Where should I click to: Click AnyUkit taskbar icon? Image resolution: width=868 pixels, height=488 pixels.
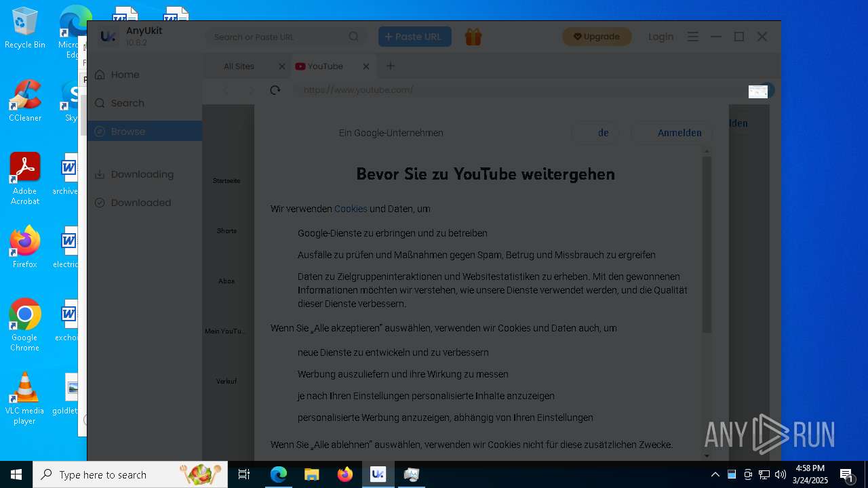(378, 474)
